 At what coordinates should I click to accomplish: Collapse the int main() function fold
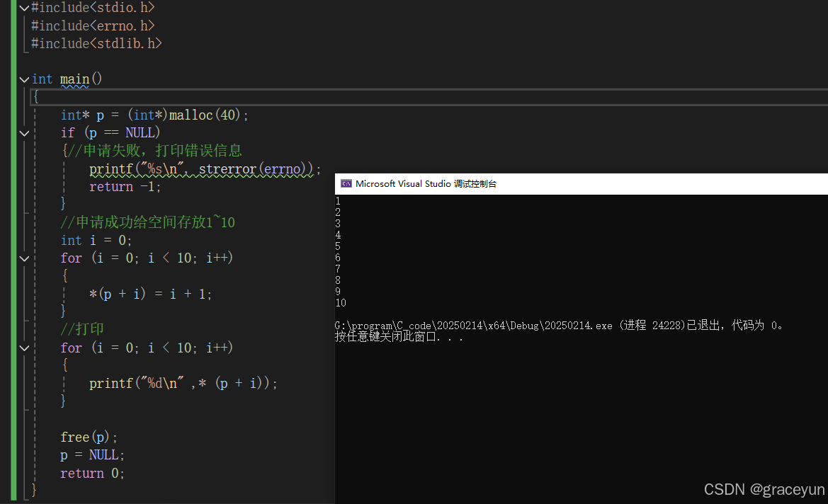pyautogui.click(x=24, y=80)
